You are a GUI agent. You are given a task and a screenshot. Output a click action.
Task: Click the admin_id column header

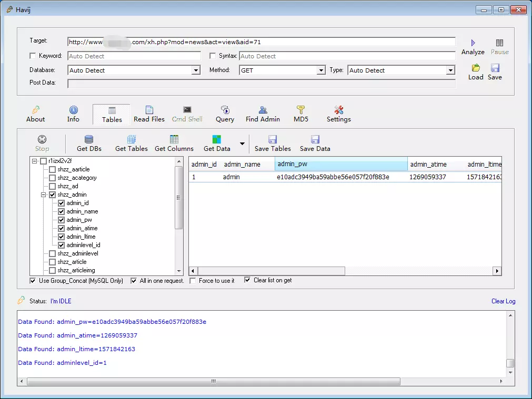click(204, 165)
